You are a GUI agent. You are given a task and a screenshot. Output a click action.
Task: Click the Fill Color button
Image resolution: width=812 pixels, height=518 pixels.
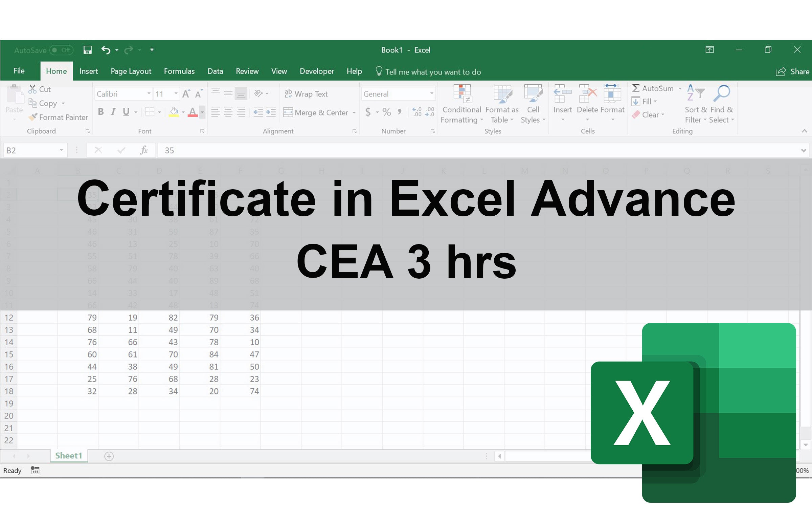coord(174,112)
